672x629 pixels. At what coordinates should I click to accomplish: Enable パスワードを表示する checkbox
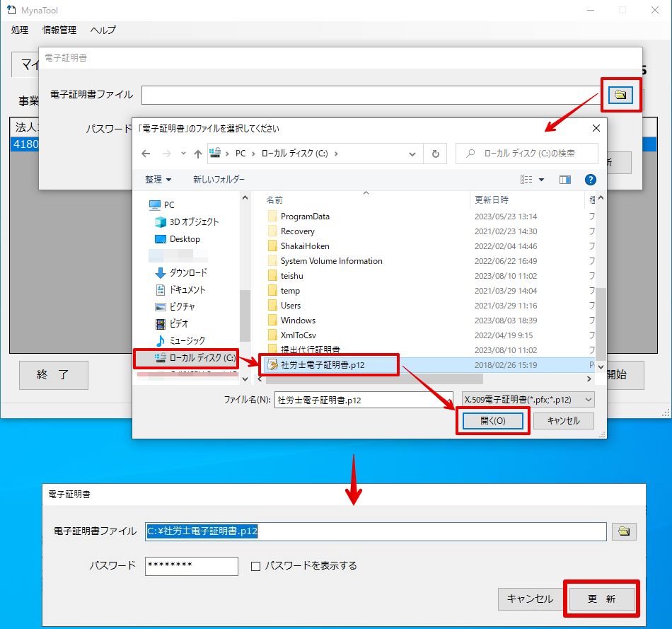coord(255,566)
